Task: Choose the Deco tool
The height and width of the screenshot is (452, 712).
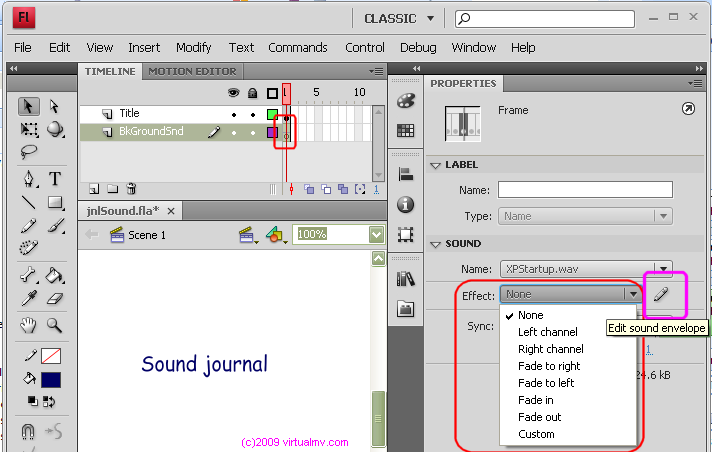Action: click(x=29, y=248)
